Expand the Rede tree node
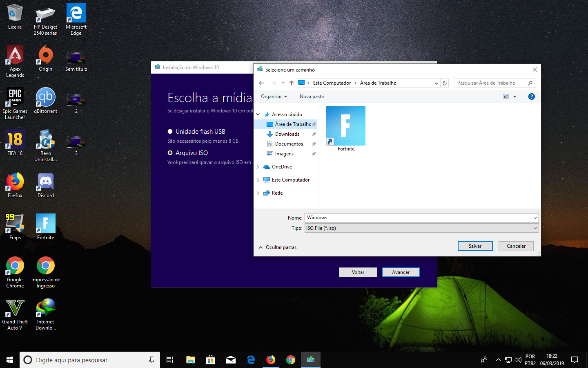 click(x=258, y=193)
